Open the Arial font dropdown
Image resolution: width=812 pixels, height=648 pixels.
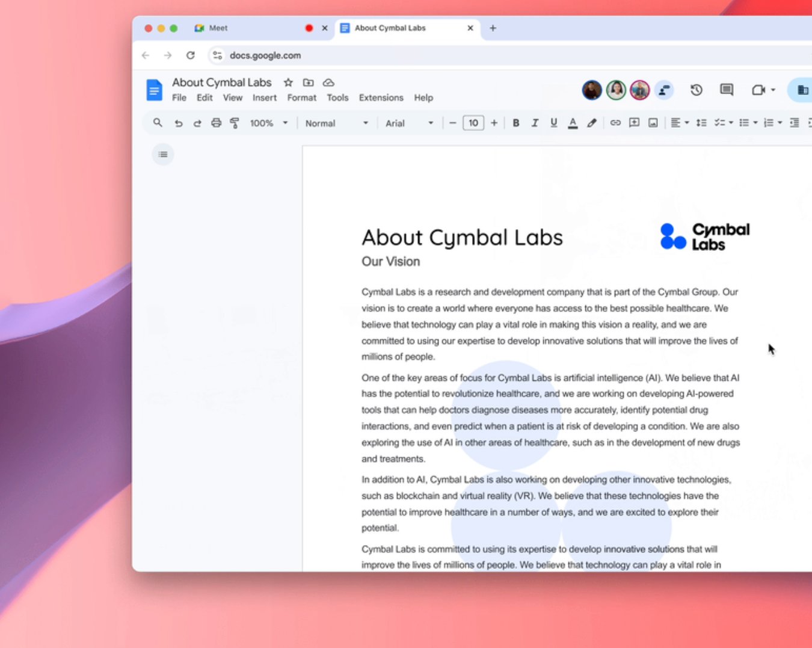tap(409, 123)
